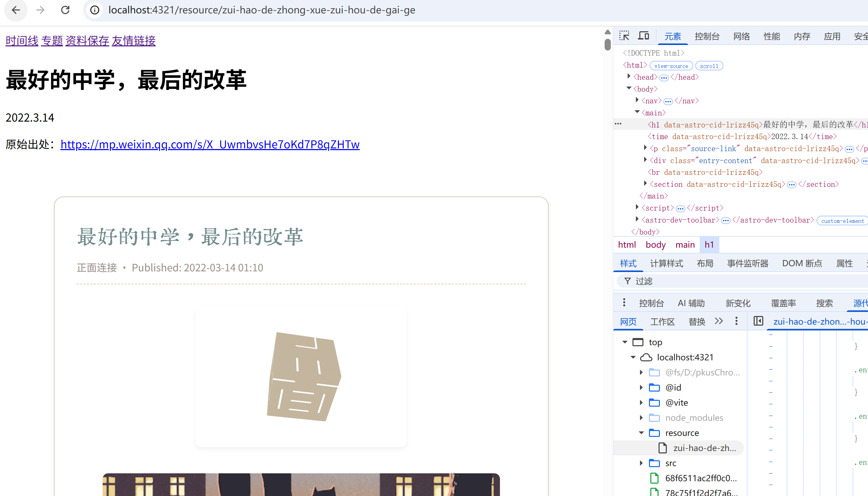This screenshot has height=496, width=868.
Task: Expand the node_modules folder
Action: [x=641, y=418]
